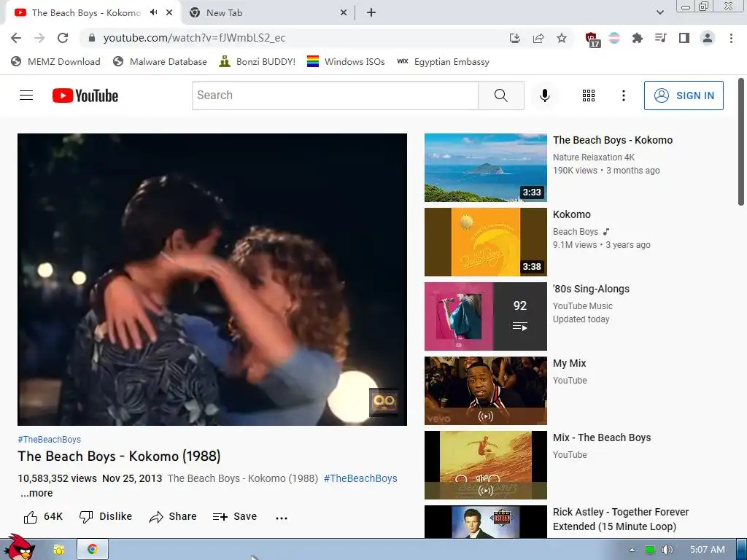The height and width of the screenshot is (560, 747).
Task: Open #TheBeachBoys hashtag in the description
Action: click(360, 478)
